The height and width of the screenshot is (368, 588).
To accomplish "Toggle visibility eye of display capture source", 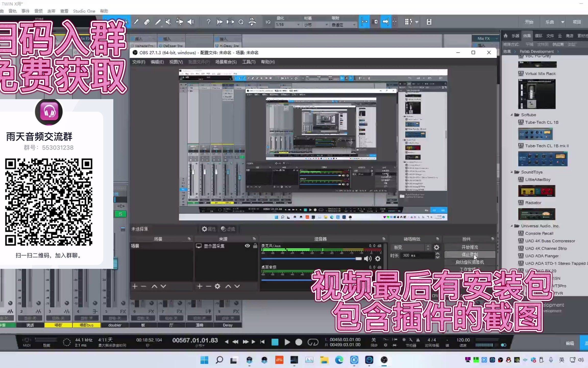I will tap(247, 246).
